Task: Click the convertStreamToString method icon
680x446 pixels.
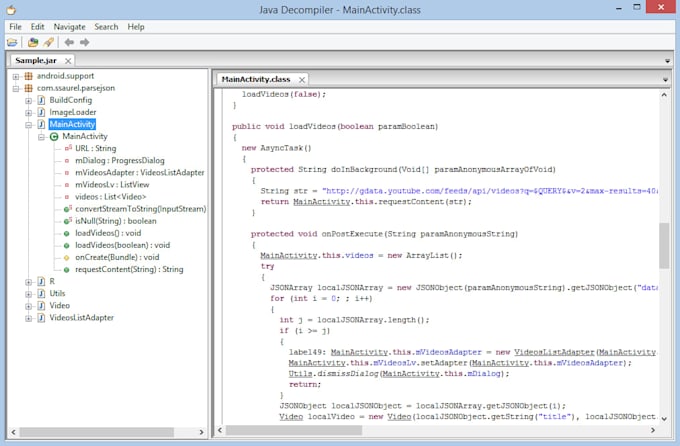Action: point(68,209)
